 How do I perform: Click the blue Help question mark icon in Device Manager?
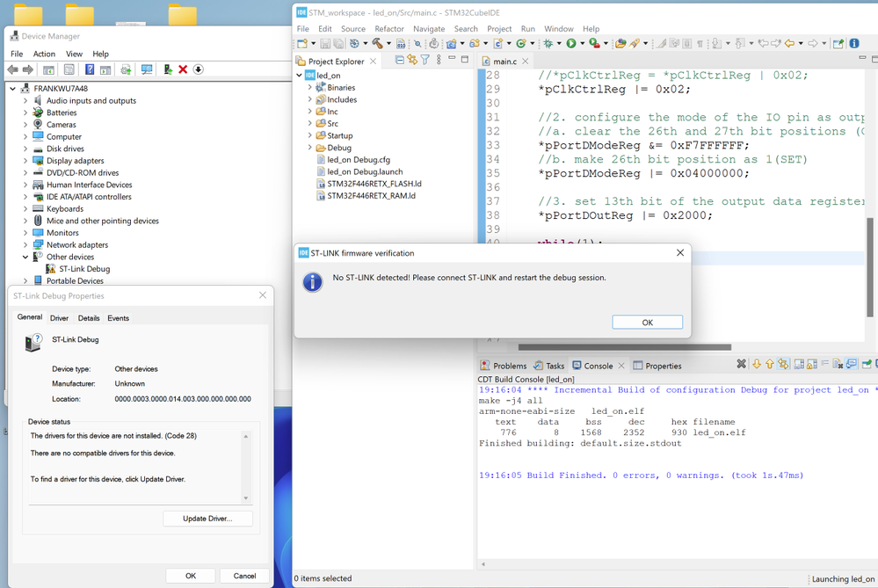90,69
